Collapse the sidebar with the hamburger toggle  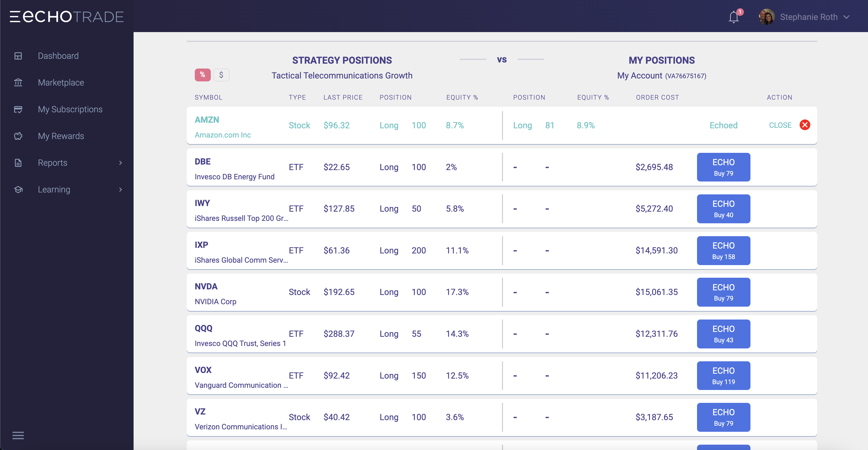point(18,435)
